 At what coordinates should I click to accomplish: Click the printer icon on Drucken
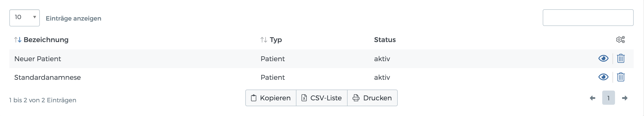[x=356, y=98]
